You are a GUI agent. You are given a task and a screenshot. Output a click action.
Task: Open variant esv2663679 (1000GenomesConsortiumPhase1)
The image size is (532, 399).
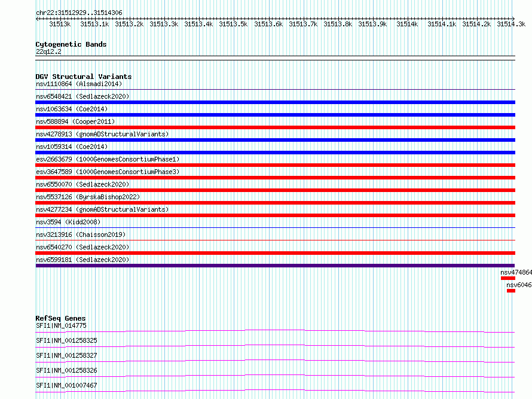click(x=108, y=159)
